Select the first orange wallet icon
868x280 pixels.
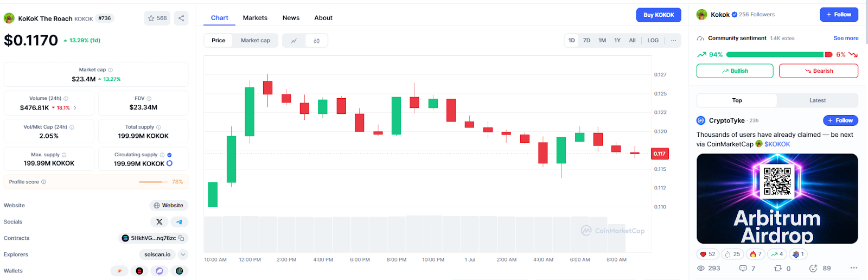click(x=119, y=271)
